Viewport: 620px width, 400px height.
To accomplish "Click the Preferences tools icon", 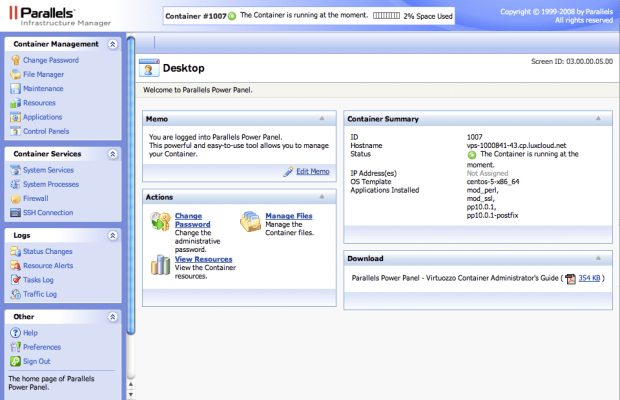I will [15, 347].
